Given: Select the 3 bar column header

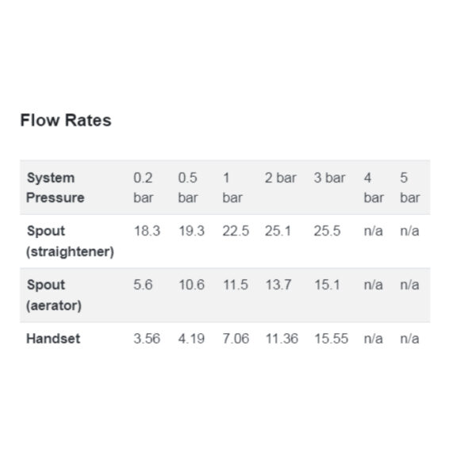Looking at the screenshot, I should coord(329,178).
